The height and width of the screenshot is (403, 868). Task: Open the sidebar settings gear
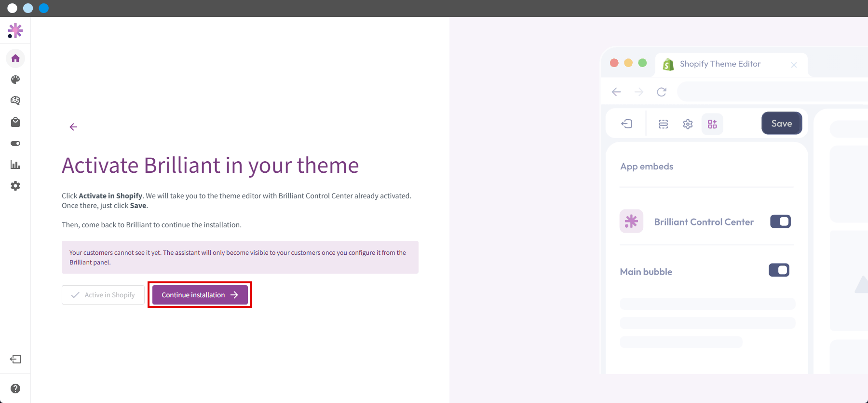[15, 186]
